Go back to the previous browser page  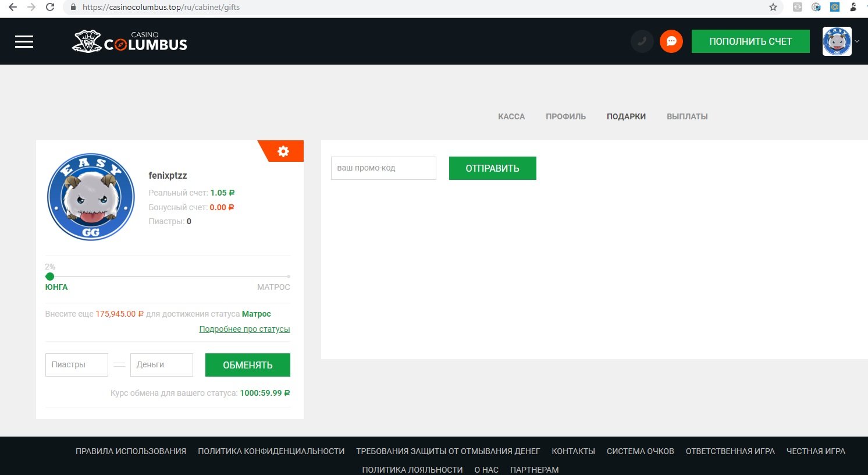pyautogui.click(x=12, y=8)
